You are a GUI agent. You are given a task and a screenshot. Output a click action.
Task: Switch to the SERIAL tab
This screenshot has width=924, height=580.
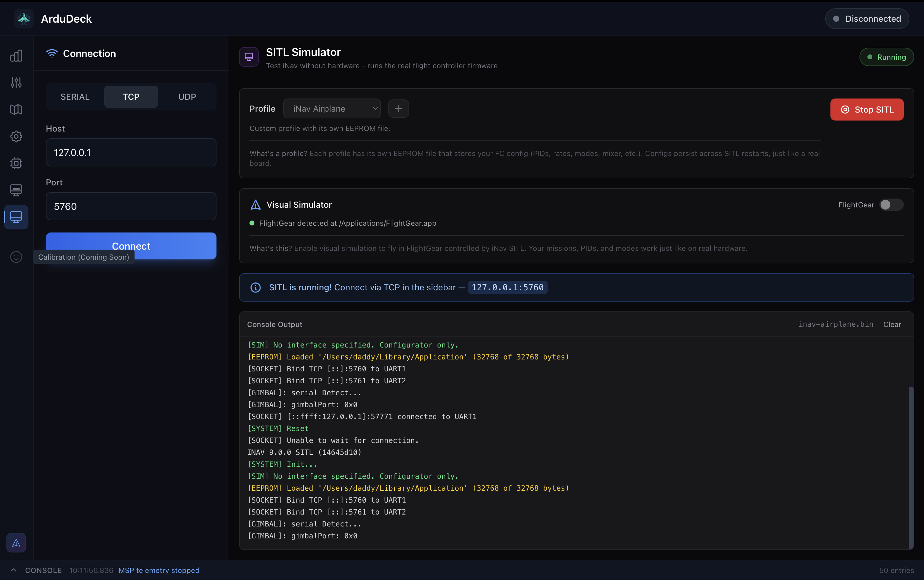(x=75, y=97)
